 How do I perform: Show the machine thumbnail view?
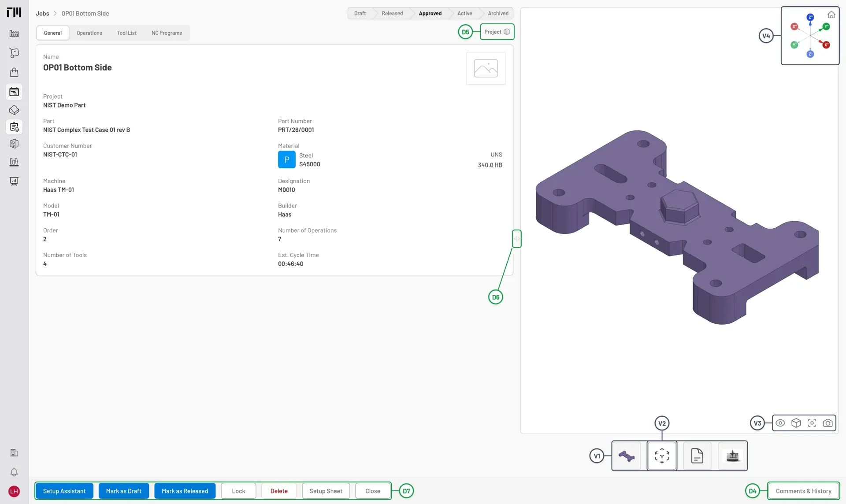click(x=733, y=456)
